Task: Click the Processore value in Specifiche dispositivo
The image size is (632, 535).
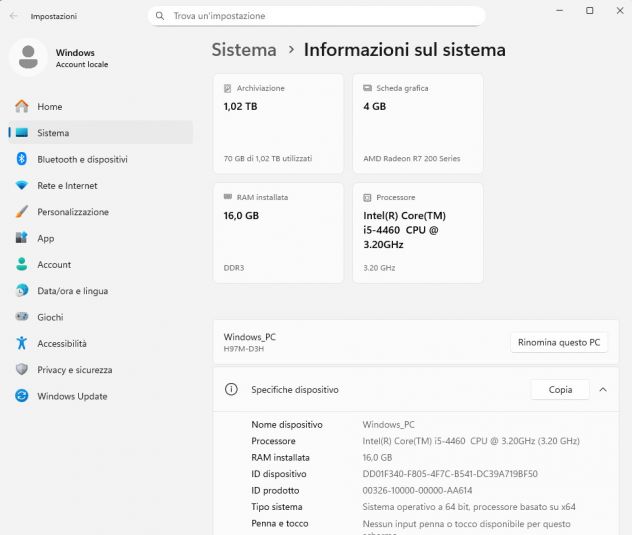Action: (x=471, y=441)
